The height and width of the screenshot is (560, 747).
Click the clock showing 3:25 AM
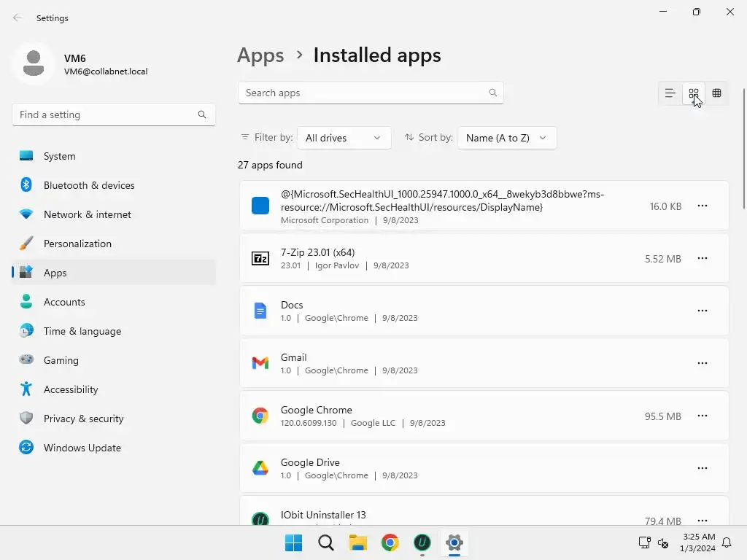699,537
